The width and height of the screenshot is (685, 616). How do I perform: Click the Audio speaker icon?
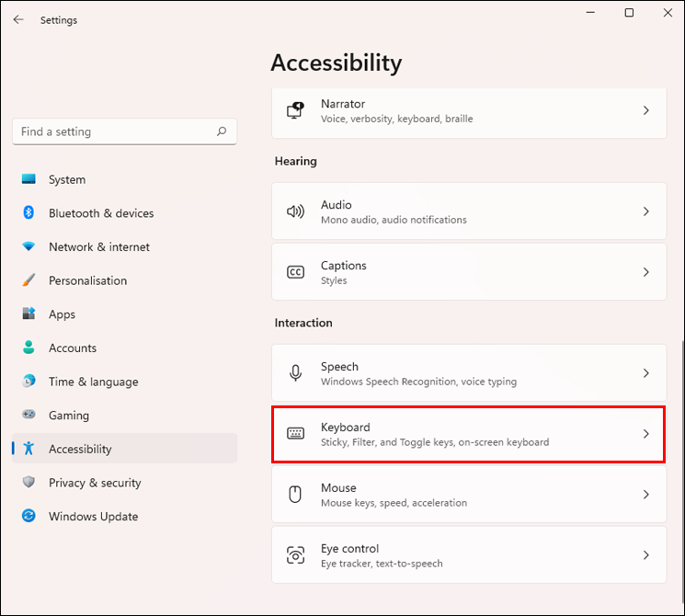coord(295,211)
